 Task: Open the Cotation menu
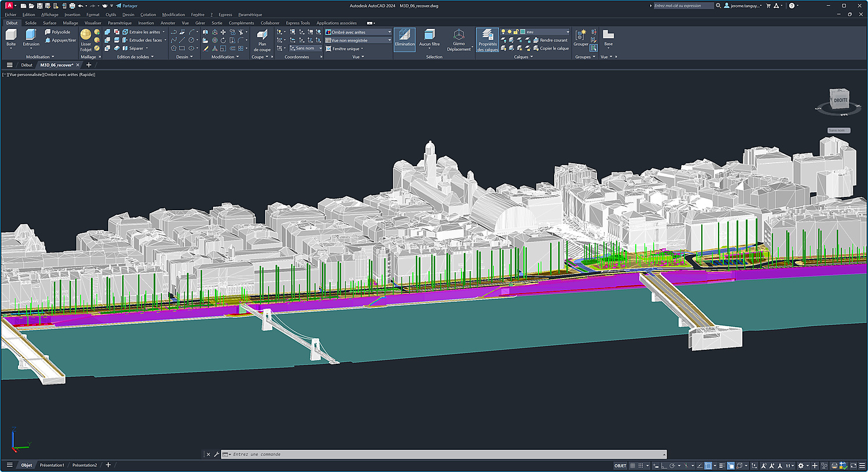click(x=148, y=14)
